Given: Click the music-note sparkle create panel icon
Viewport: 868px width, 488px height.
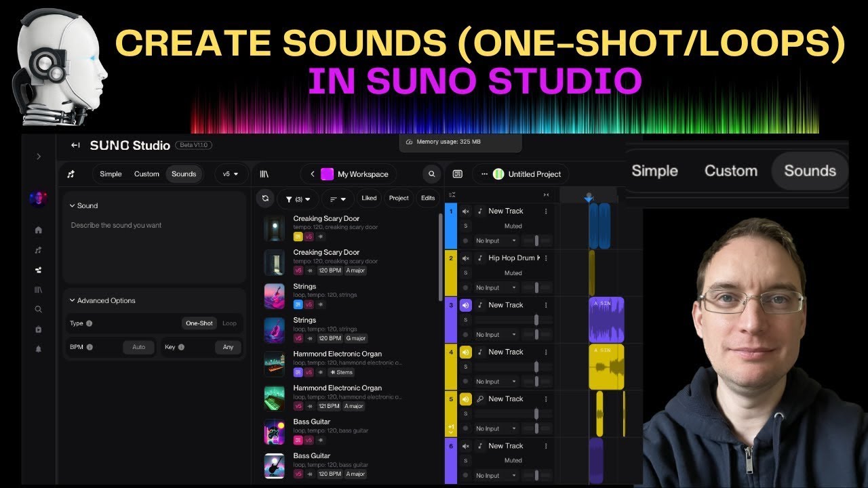Looking at the screenshot, I should [71, 174].
